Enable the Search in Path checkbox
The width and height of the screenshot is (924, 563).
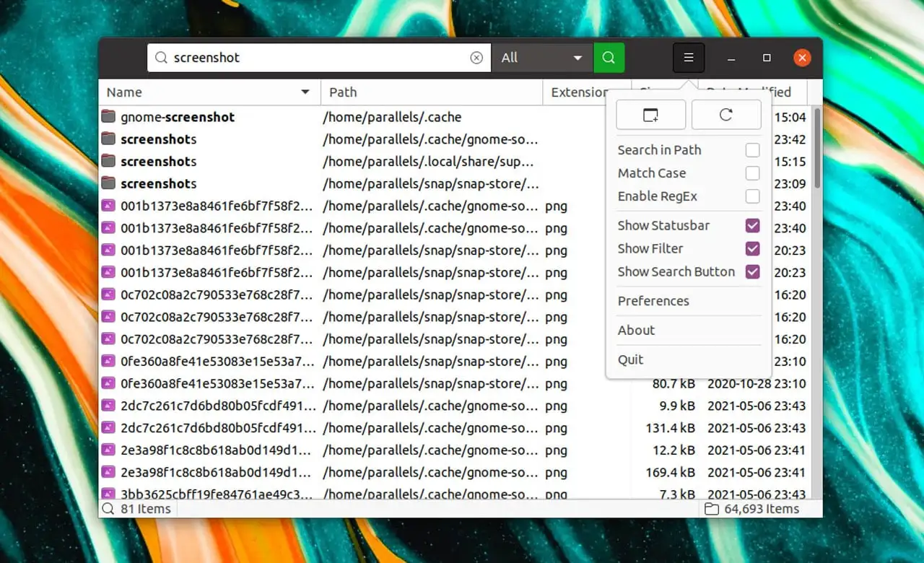752,150
